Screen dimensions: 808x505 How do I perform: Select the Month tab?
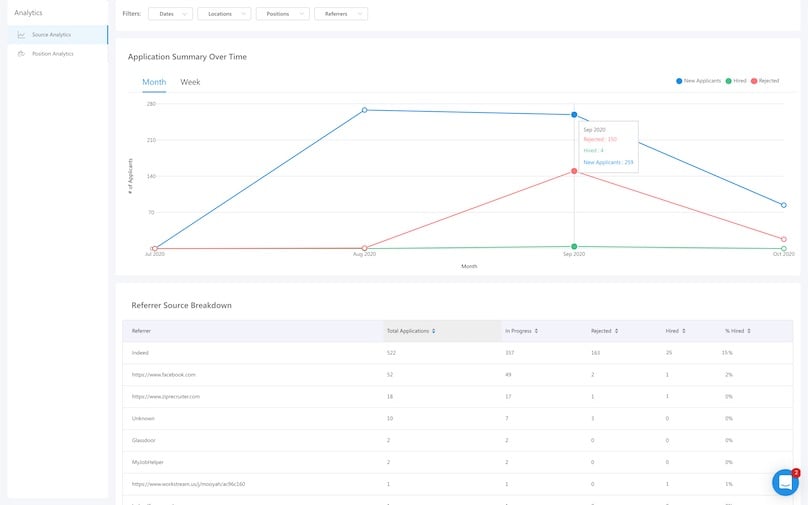tap(154, 82)
